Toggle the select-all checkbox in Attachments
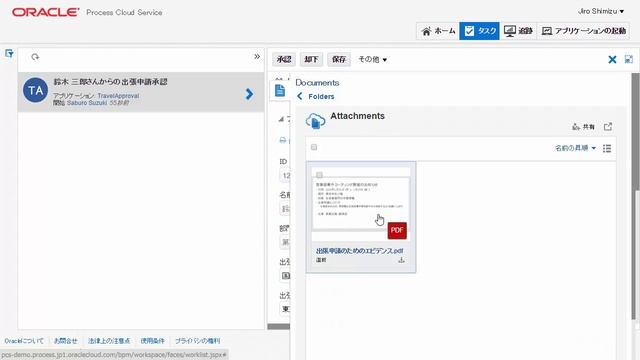Screen dimensions: 640x360 [x=314, y=147]
